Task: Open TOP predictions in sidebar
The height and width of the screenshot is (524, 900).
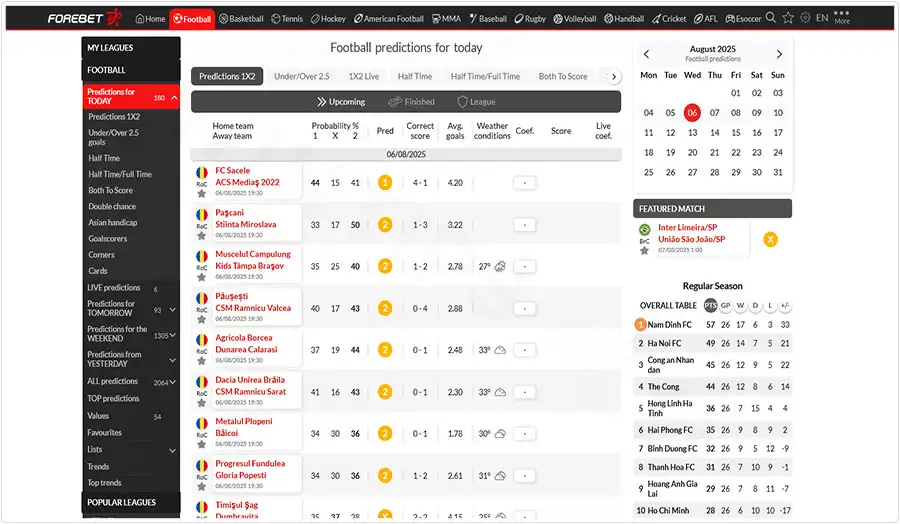Action: [113, 398]
